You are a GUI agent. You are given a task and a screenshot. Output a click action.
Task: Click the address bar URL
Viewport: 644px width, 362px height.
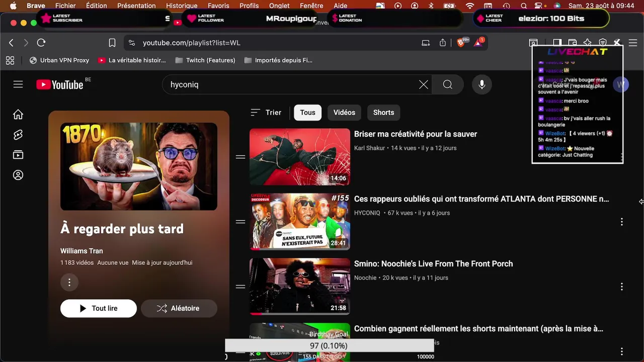[x=192, y=43]
